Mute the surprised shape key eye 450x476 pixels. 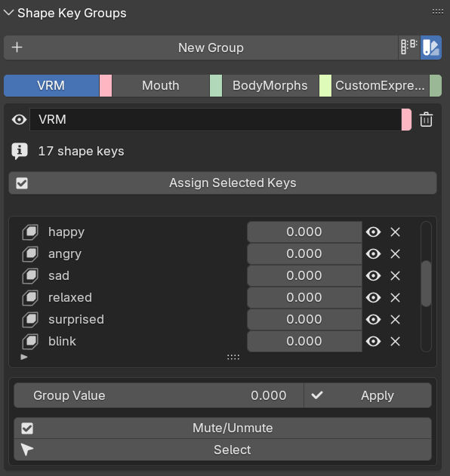373,319
